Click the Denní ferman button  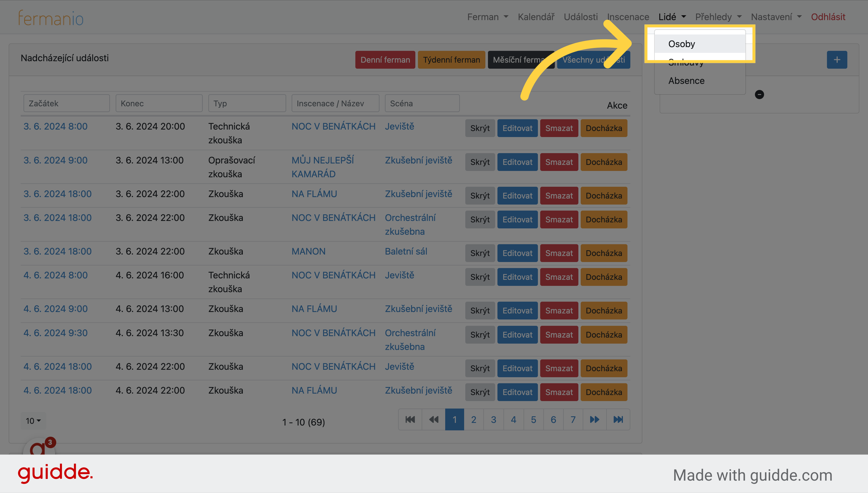pyautogui.click(x=385, y=59)
